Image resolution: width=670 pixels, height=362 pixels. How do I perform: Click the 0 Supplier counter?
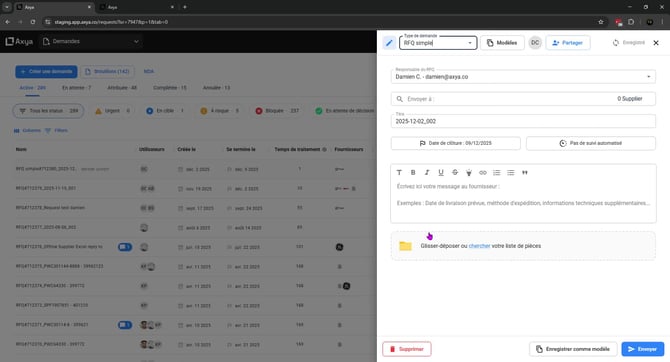(x=629, y=99)
